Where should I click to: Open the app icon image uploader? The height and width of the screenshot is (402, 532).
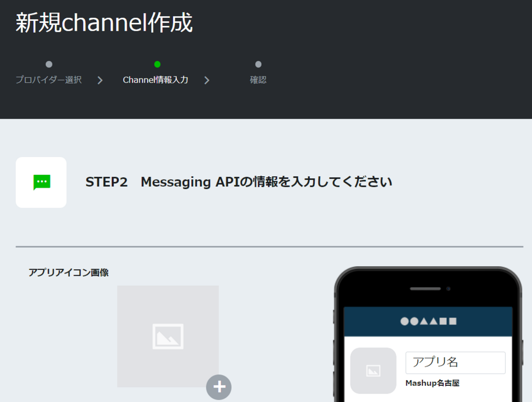pos(219,387)
